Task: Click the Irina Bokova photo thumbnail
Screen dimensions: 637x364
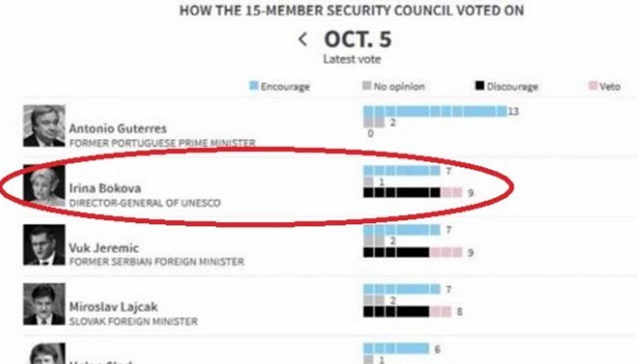Action: point(43,185)
